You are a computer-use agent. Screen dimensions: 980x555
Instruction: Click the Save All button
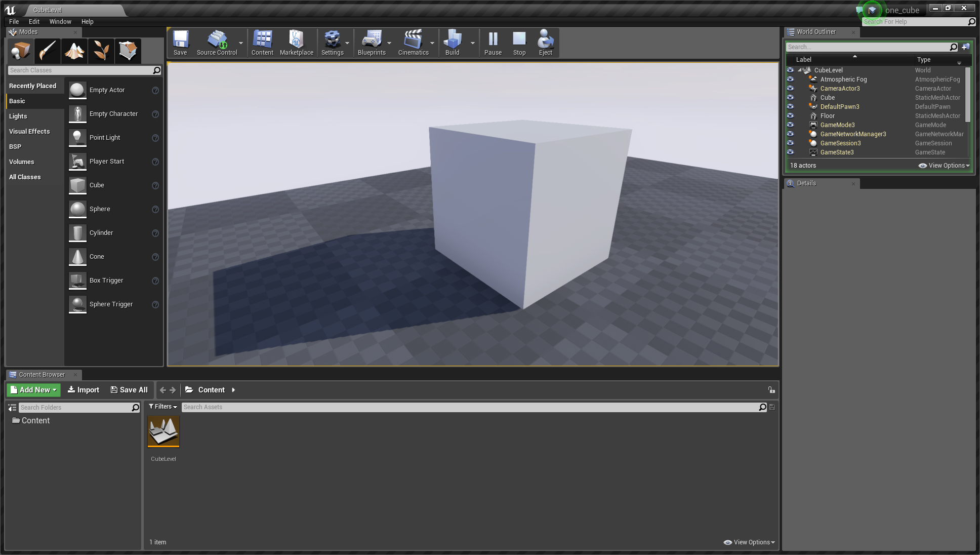coord(129,390)
